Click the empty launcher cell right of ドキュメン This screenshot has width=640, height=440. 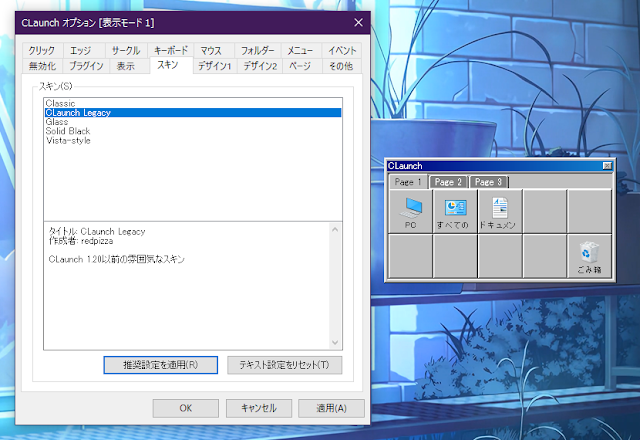(544, 211)
